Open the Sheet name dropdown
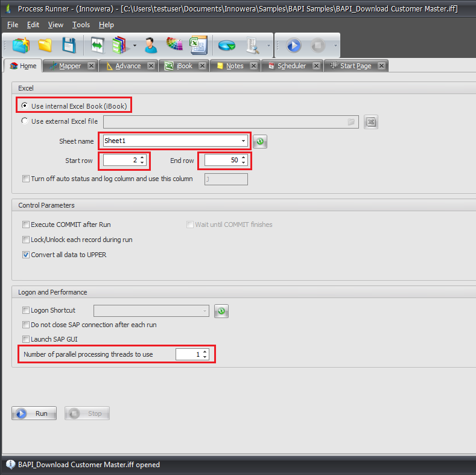The width and height of the screenshot is (476, 475). [x=243, y=141]
